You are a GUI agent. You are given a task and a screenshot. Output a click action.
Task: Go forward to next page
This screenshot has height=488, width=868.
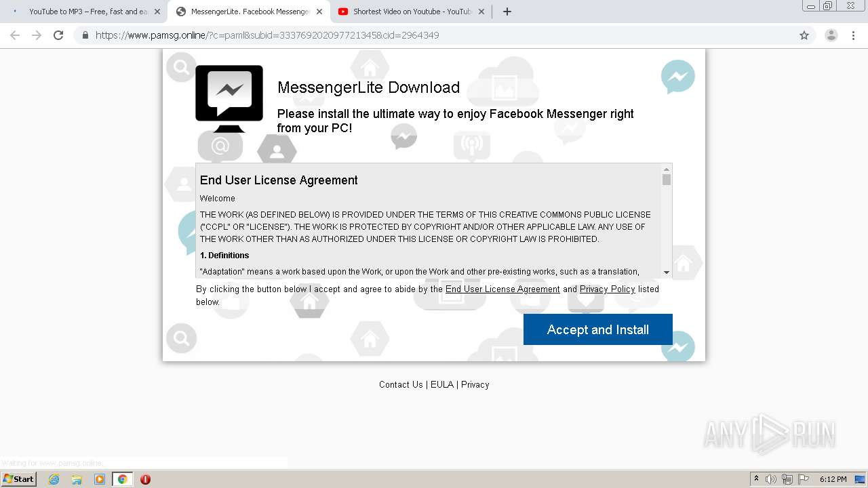tap(37, 35)
